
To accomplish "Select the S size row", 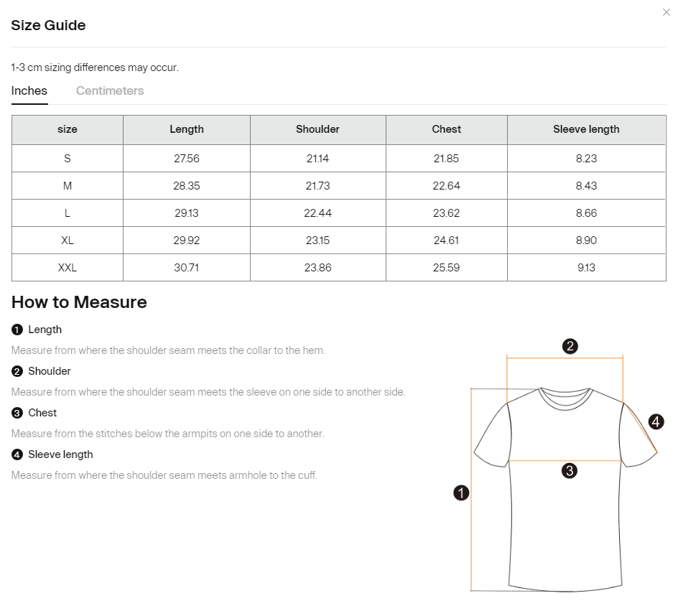I will coord(67,157).
